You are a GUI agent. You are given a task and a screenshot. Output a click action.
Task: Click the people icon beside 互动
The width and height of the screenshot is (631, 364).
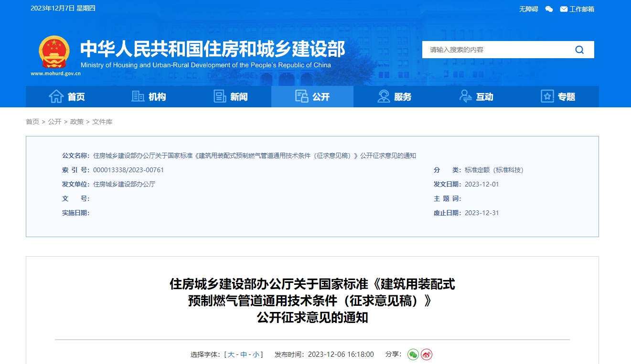pos(465,96)
